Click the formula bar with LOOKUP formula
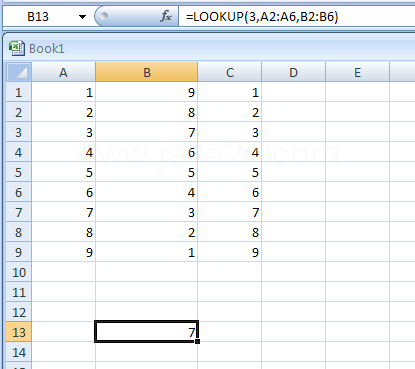415x369 pixels. pyautogui.click(x=297, y=17)
